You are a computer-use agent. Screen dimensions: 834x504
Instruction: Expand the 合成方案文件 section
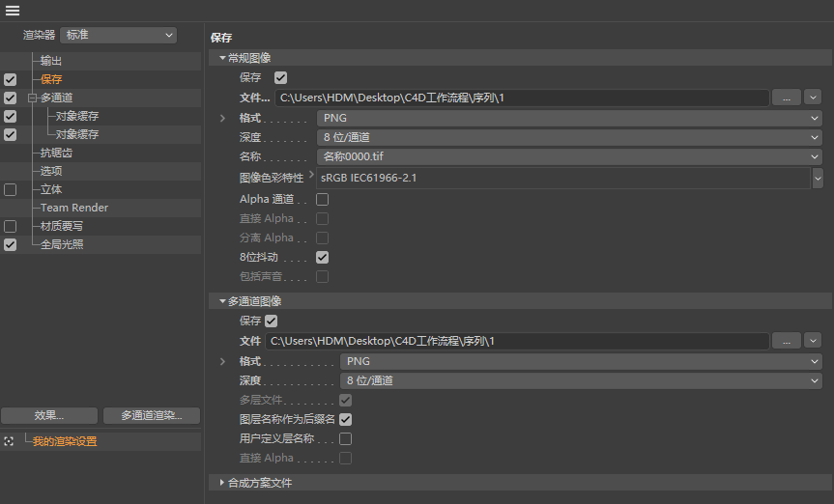click(222, 482)
